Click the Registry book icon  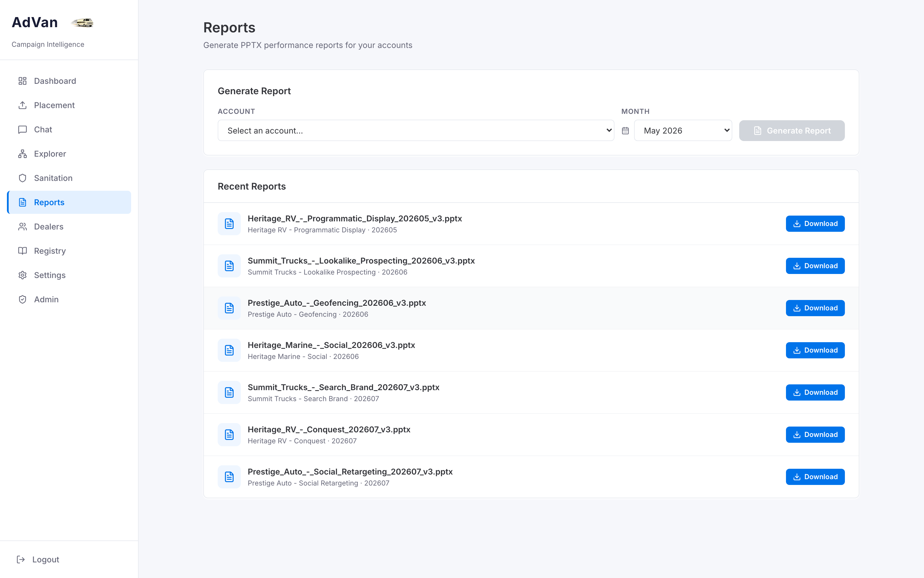(x=23, y=251)
